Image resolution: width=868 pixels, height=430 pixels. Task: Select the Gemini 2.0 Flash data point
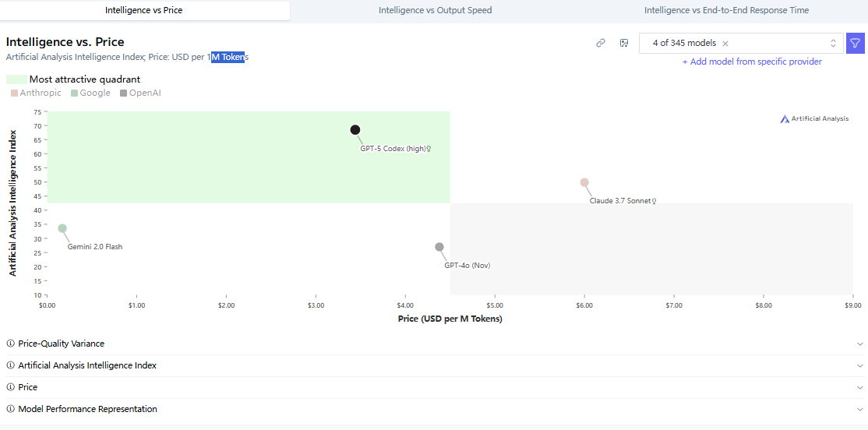coord(62,228)
